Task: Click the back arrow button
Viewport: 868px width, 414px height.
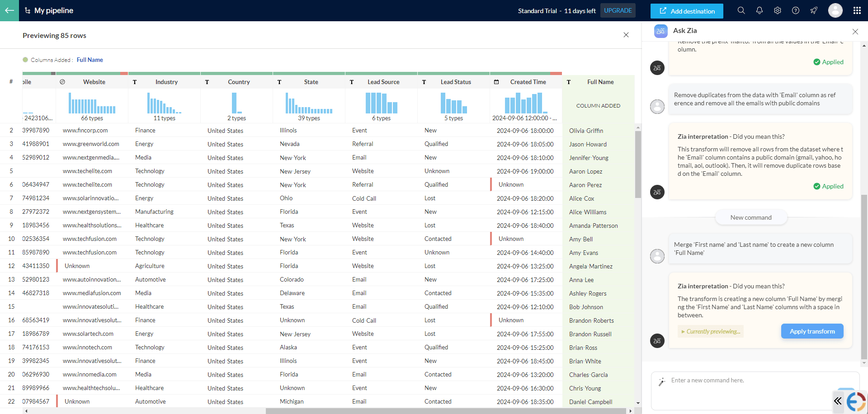Action: point(9,10)
